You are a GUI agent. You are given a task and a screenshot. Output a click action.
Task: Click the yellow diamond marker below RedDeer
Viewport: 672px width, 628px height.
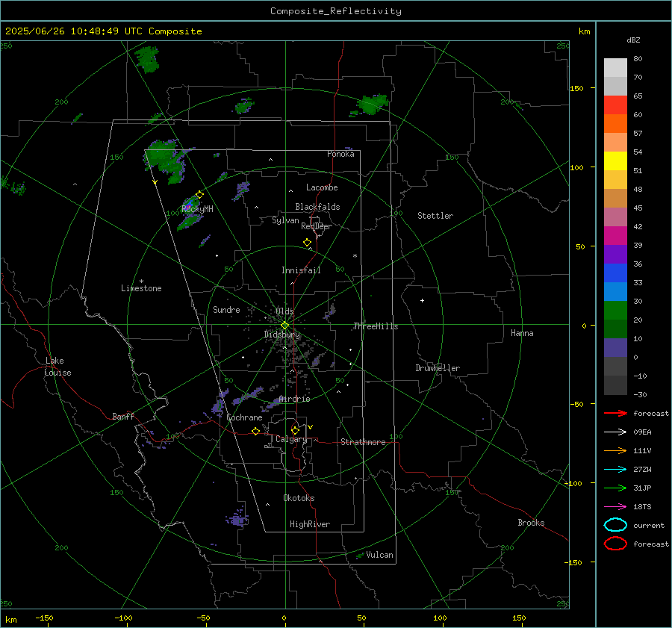[x=308, y=243]
